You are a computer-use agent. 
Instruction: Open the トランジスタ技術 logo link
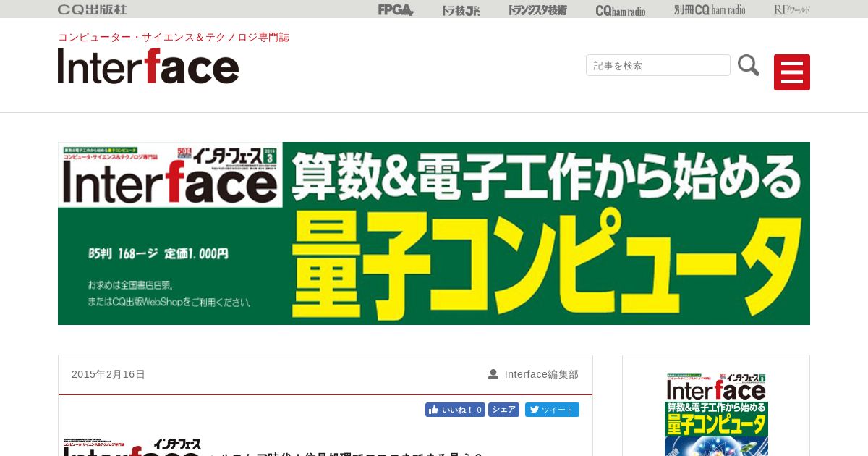[x=537, y=10]
